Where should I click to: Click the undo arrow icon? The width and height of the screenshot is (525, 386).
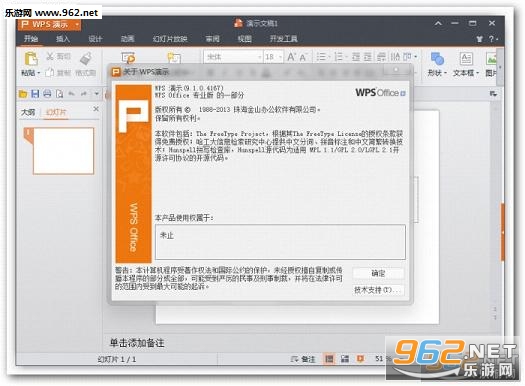71,94
